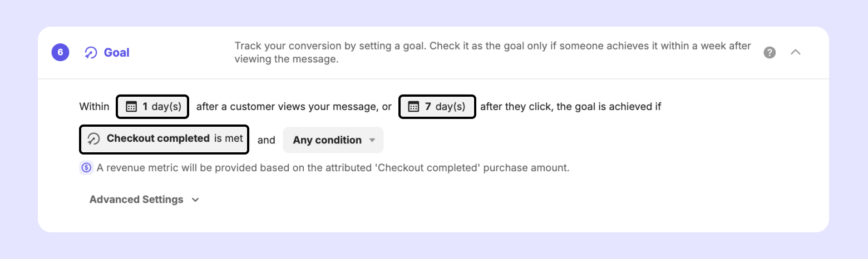Select the 'Checkout completed is met' goal button
The height and width of the screenshot is (259, 868).
165,139
